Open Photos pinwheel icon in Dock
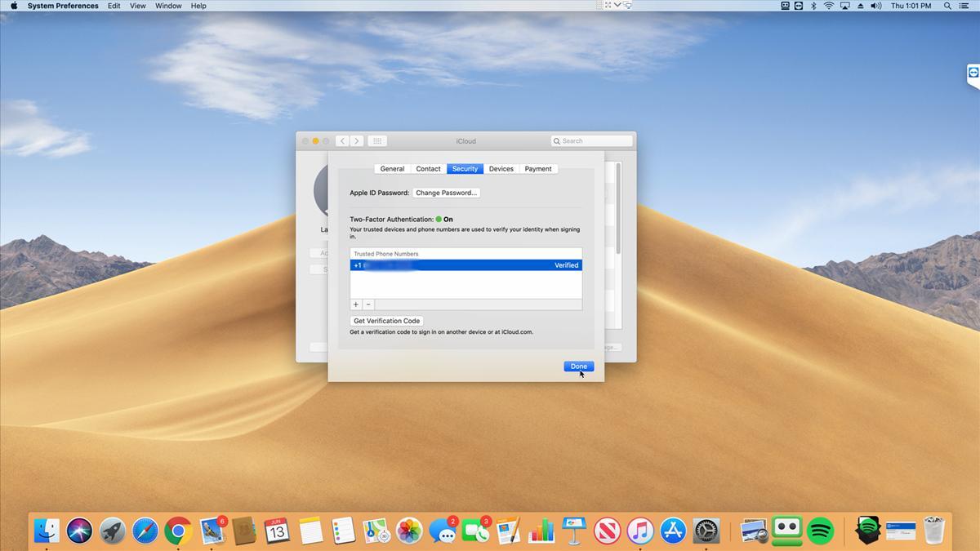Screen dimensions: 980x551 pyautogui.click(x=409, y=531)
